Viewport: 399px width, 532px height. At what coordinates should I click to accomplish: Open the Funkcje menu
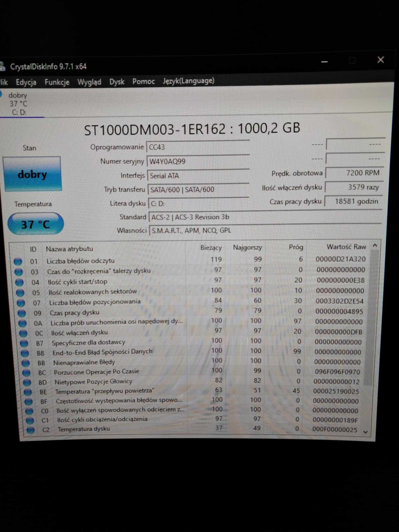point(57,82)
